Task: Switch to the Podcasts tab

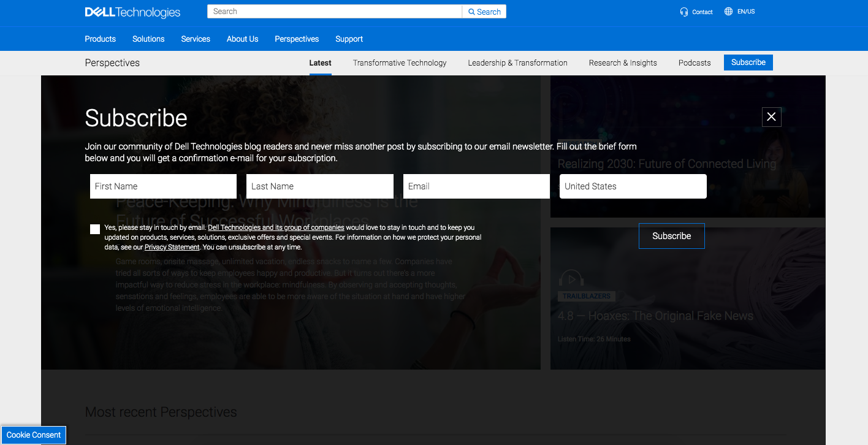Action: pyautogui.click(x=695, y=63)
